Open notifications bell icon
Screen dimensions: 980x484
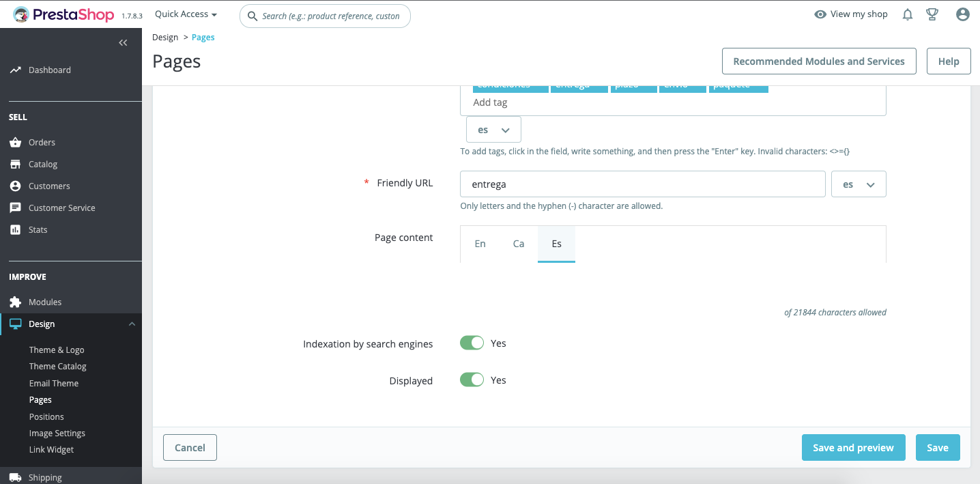(907, 14)
